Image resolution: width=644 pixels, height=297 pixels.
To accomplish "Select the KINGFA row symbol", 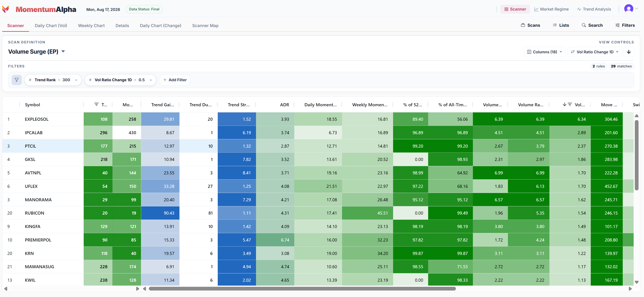I will point(32,226).
